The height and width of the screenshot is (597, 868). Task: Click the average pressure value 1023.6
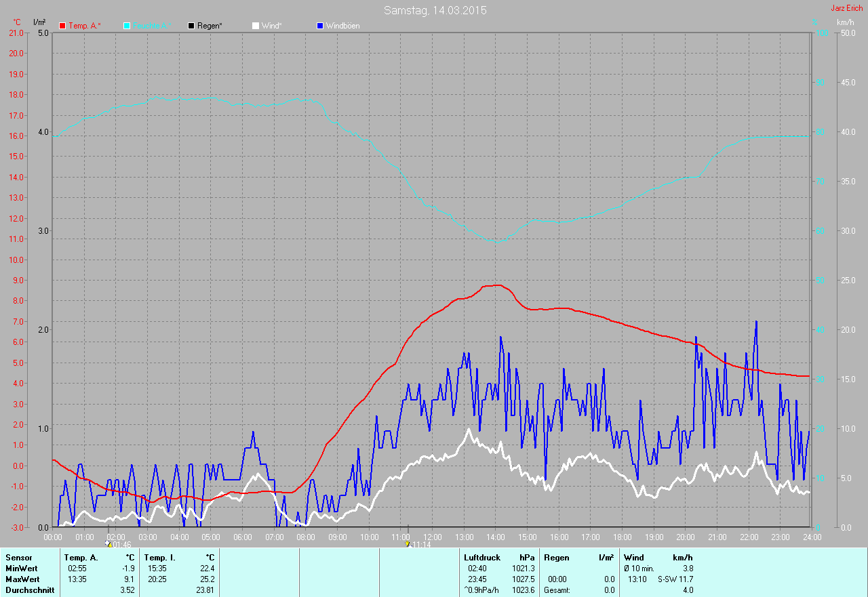point(523,590)
